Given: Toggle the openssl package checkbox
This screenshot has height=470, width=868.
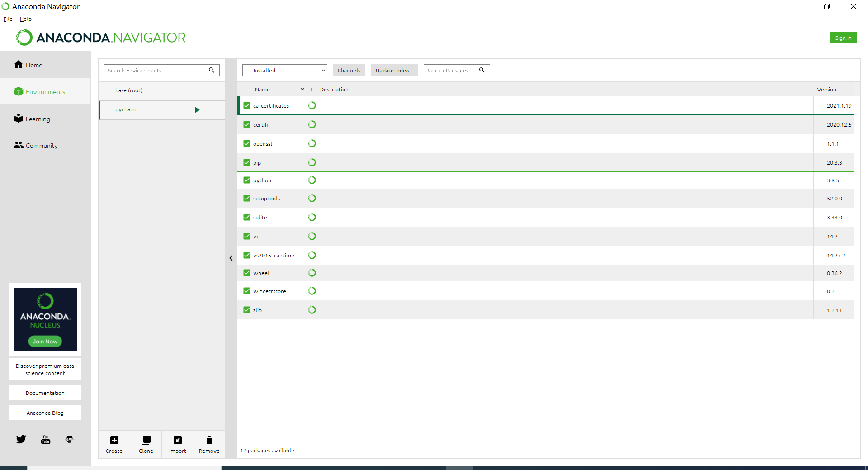Looking at the screenshot, I should click(x=247, y=143).
